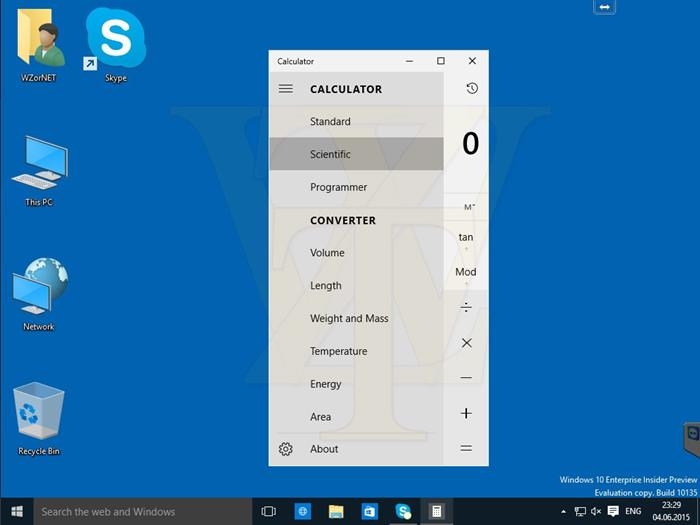Click the double-arrow icon at top of desktop
Screen dimensions: 700x525
tap(604, 7)
